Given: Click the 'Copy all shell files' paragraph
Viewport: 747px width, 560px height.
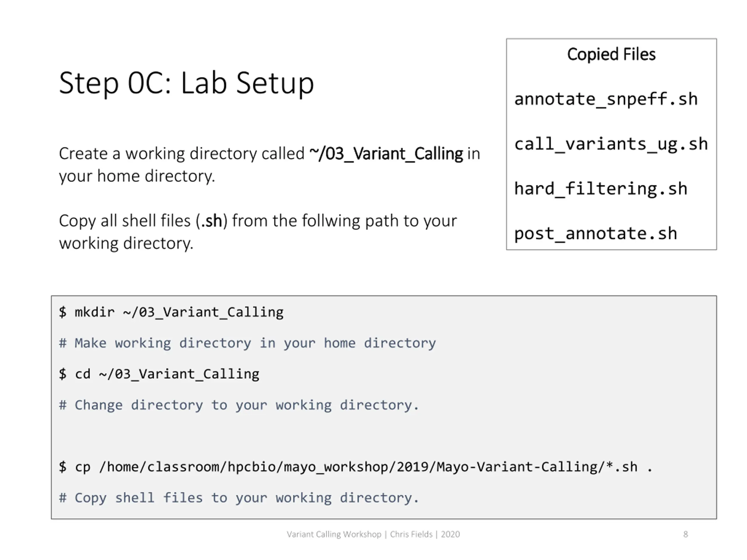Looking at the screenshot, I should click(x=258, y=232).
